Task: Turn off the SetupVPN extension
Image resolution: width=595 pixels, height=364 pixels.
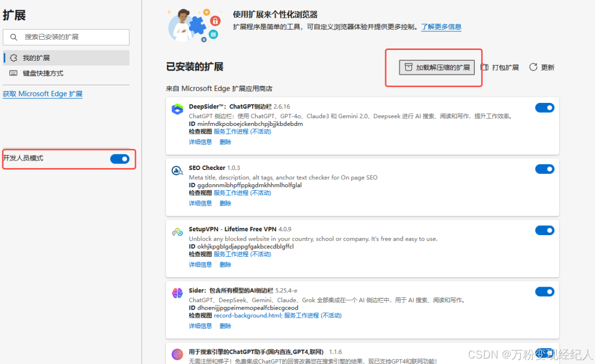Action: [544, 230]
